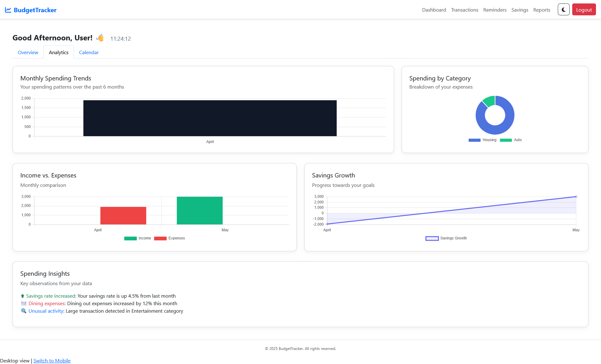The width and height of the screenshot is (601, 364).
Task: Click the magnifying glass unusual activity icon
Action: click(x=23, y=311)
